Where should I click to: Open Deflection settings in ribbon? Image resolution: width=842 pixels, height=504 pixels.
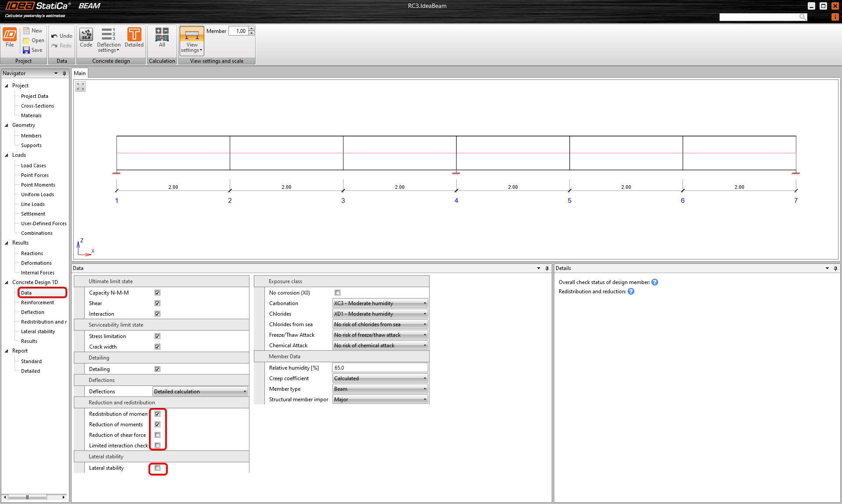(x=108, y=35)
